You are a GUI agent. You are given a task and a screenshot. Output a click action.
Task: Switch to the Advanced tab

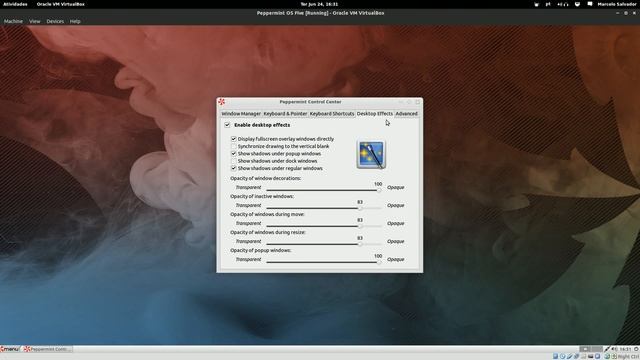click(x=407, y=114)
